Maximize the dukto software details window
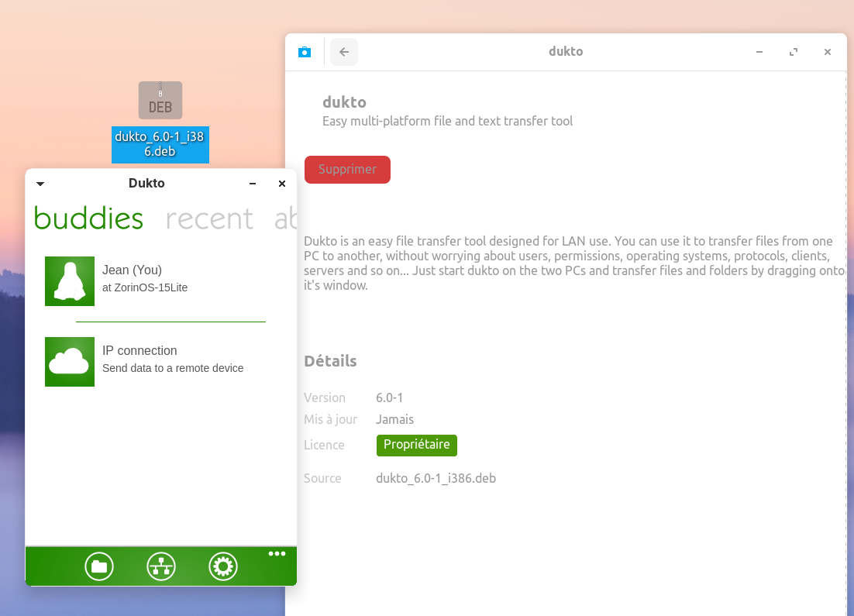The width and height of the screenshot is (854, 616). click(794, 52)
